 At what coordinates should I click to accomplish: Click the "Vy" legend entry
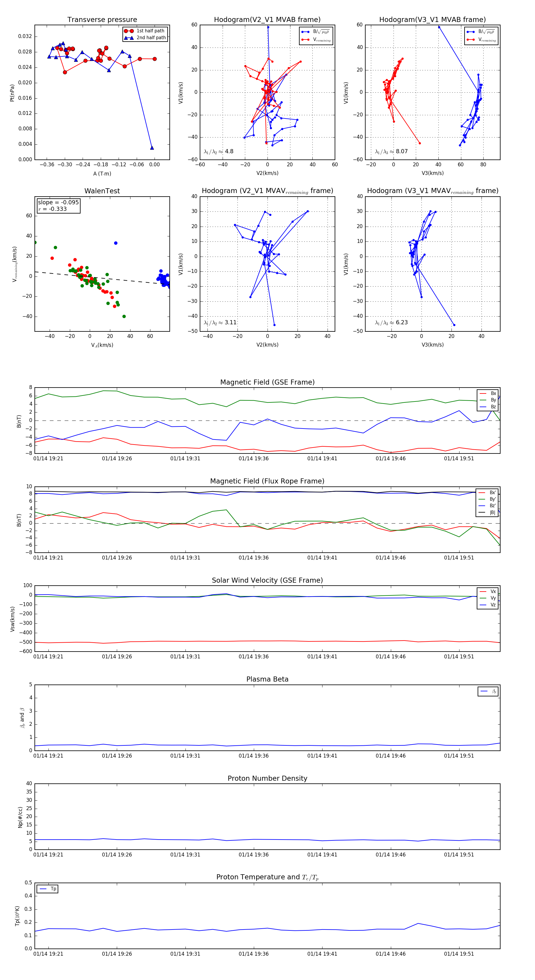click(x=488, y=598)
